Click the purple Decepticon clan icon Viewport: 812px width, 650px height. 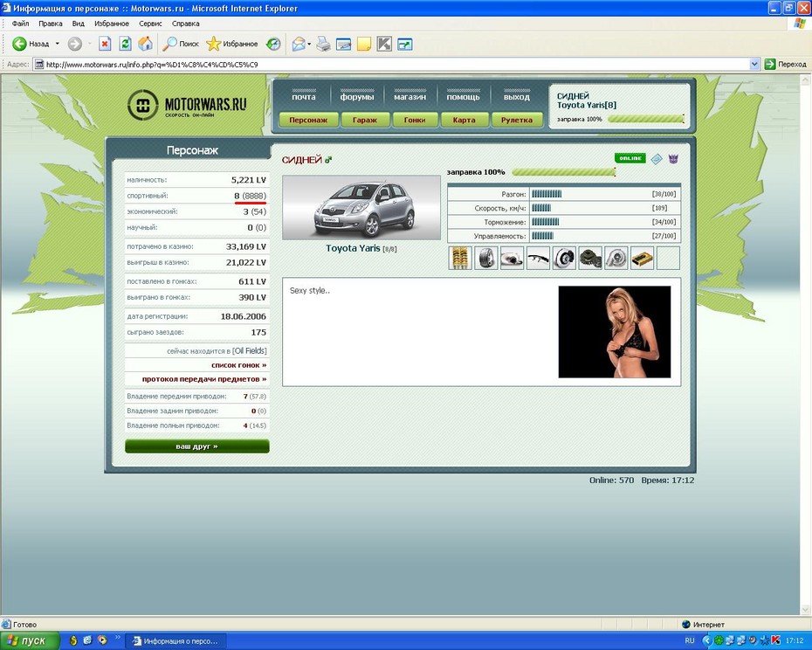coord(673,159)
